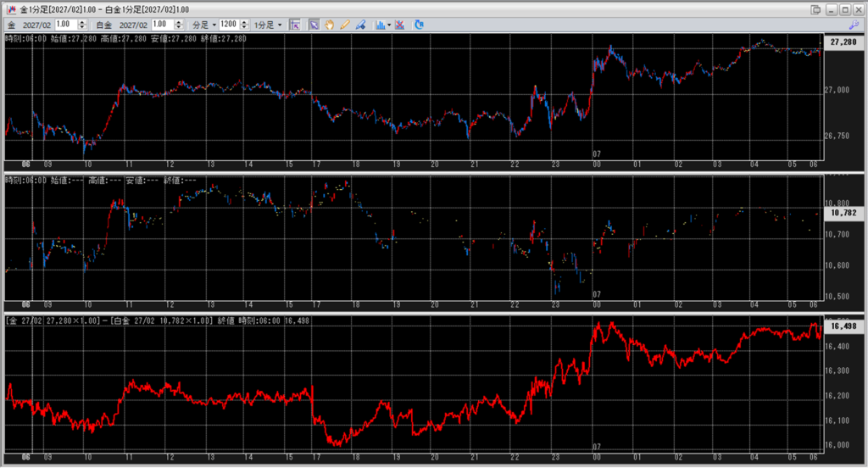Maximize the chart window
The image size is (868, 468).
point(844,8)
